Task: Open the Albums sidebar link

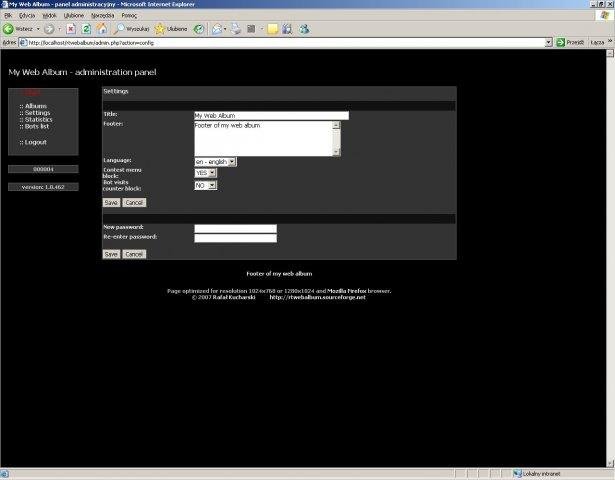Action: (x=36, y=106)
